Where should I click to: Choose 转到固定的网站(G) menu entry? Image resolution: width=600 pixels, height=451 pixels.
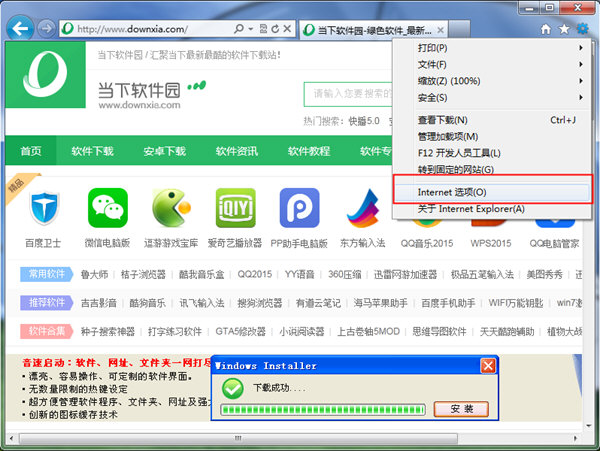[x=492, y=169]
